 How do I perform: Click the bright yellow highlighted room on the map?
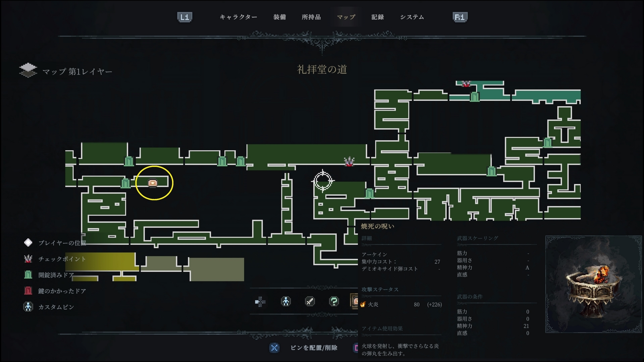click(x=101, y=261)
